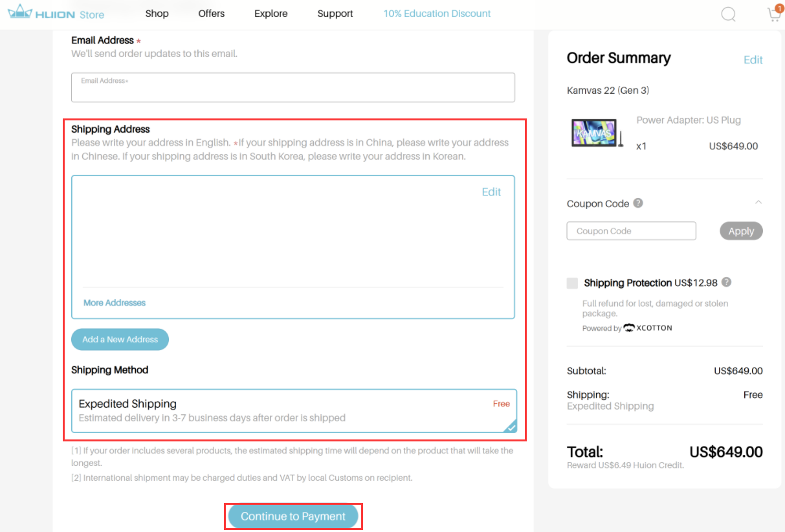Image resolution: width=785 pixels, height=532 pixels.
Task: Click the Subtotal US$649.00 value
Action: (738, 371)
